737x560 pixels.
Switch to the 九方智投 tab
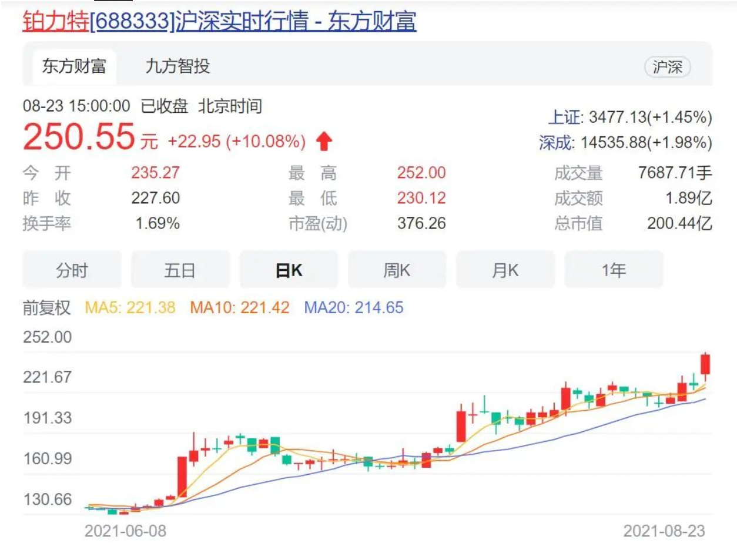(x=177, y=66)
